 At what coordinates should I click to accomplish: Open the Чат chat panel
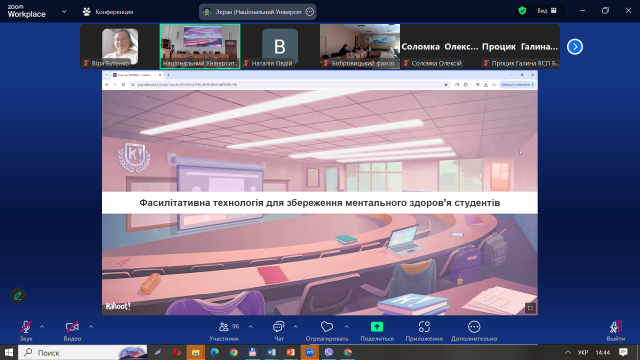coord(279,331)
